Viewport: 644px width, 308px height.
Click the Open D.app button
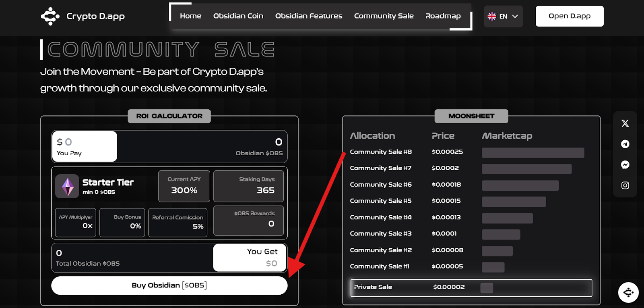[570, 16]
